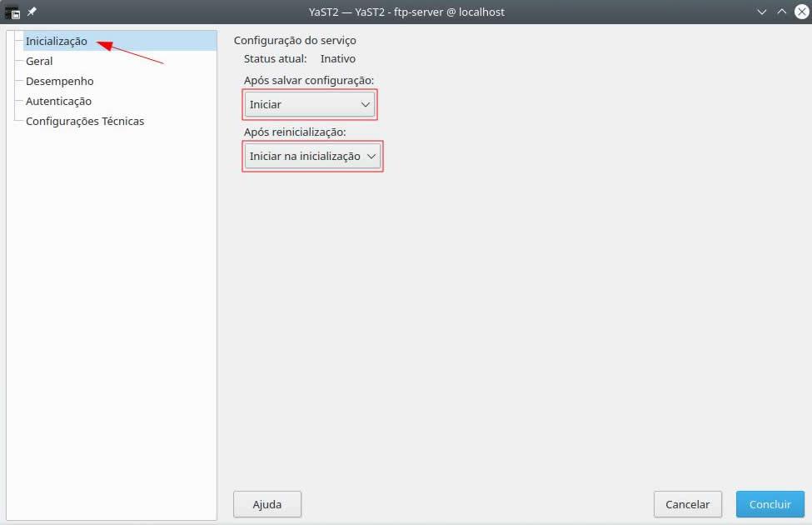812x525 pixels.
Task: Click the 'Após salvar configuração' label
Action: pos(309,80)
